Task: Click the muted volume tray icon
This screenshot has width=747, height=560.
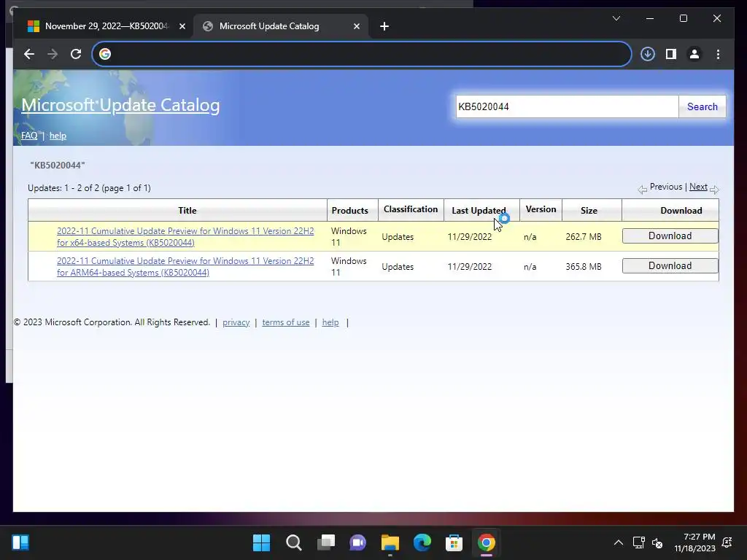Action: pos(657,542)
